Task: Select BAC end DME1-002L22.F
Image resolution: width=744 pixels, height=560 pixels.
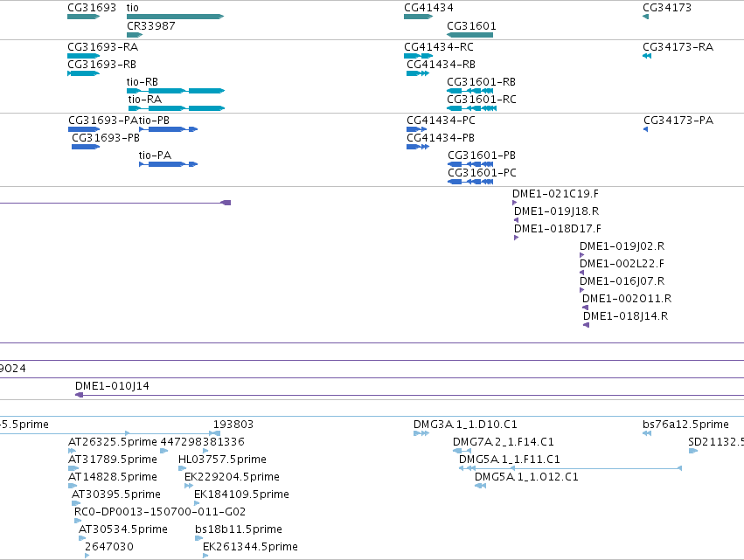Action: 622,264
